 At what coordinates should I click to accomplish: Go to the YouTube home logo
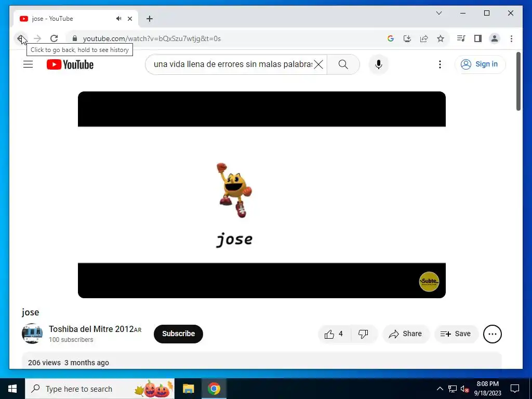point(70,64)
